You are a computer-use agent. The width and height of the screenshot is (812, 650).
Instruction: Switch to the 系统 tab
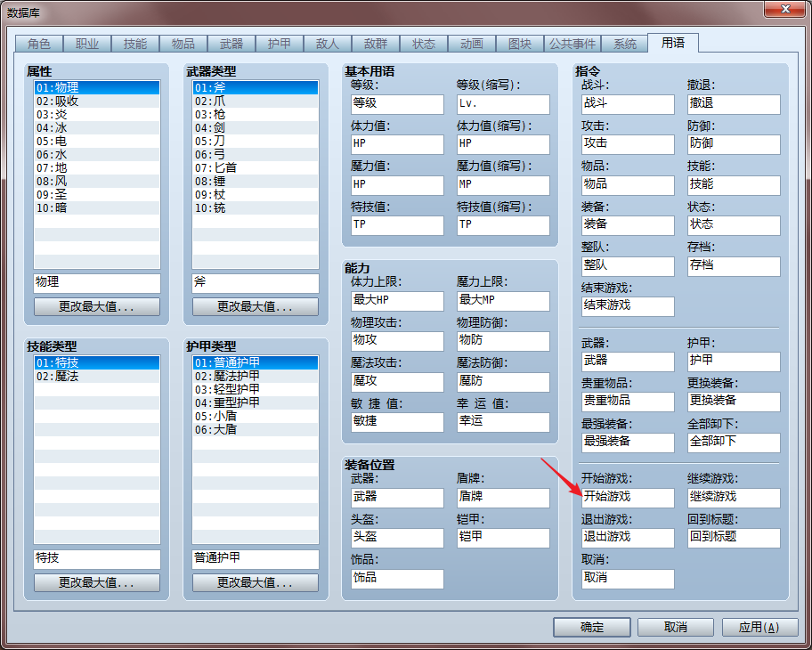[x=624, y=44]
